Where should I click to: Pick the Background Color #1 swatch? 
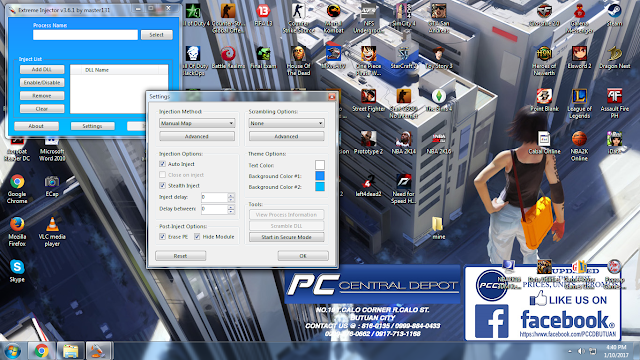pyautogui.click(x=320, y=176)
